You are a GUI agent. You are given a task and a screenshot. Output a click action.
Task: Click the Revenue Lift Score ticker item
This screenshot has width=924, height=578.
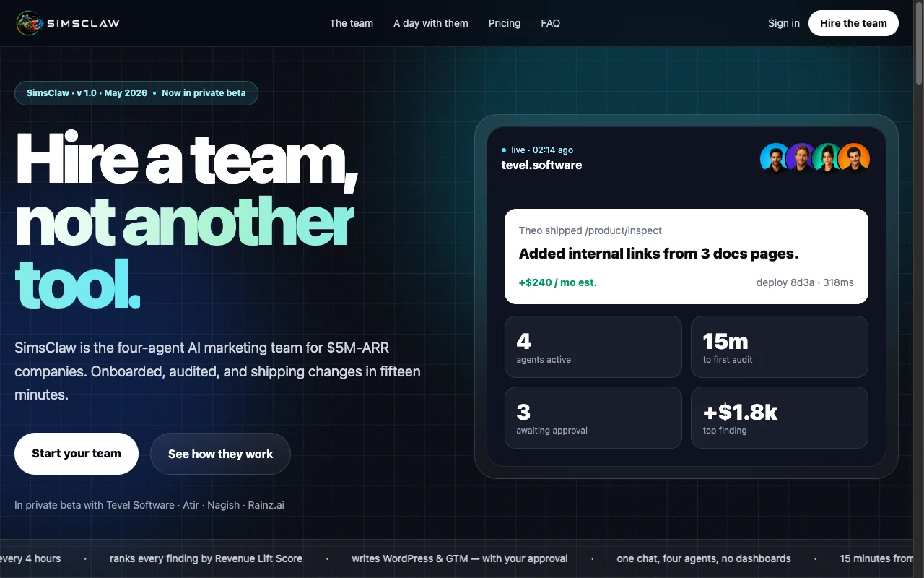click(206, 558)
